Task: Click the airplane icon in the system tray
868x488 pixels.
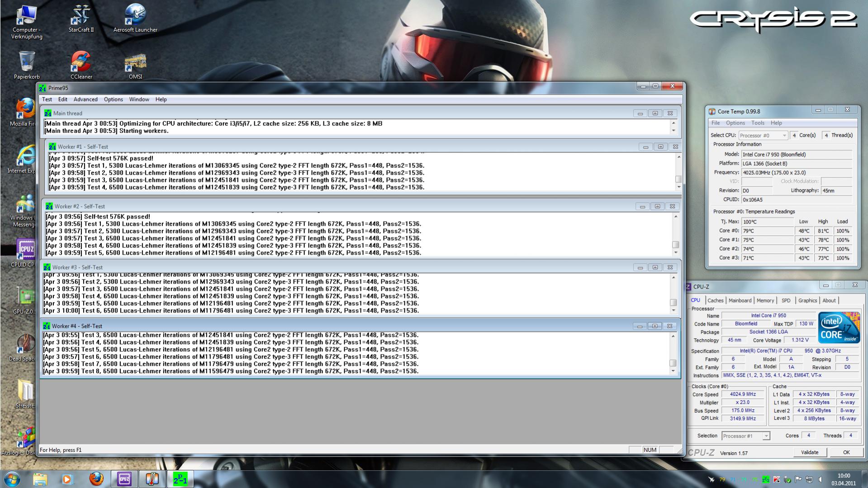Action: click(x=711, y=479)
